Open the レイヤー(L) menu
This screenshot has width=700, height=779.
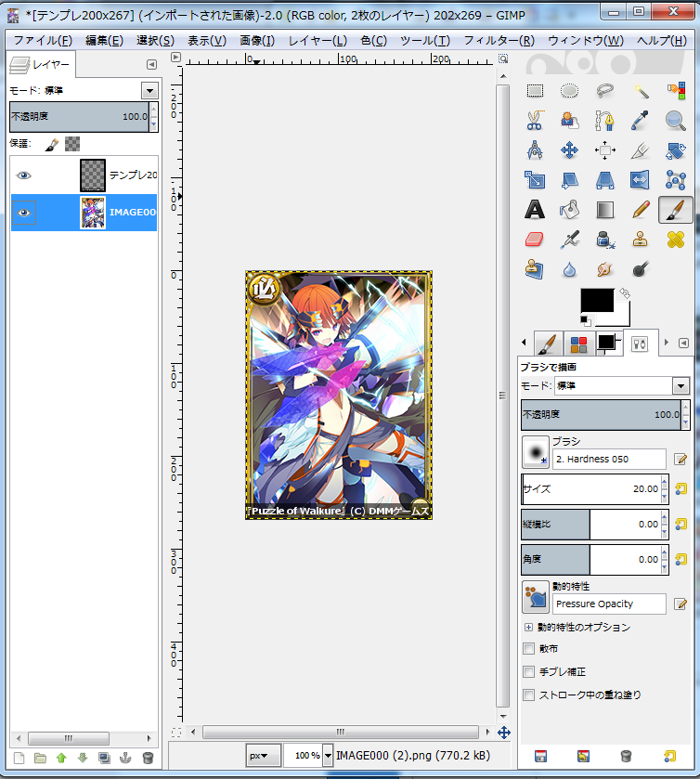pos(318,40)
